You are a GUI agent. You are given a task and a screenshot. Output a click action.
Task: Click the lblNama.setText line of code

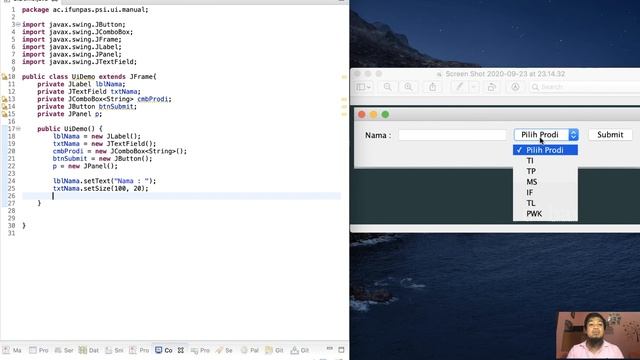104,181
